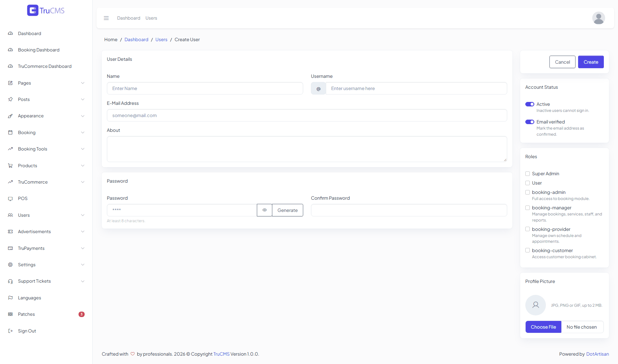Expand the Booking menu chevron
The image size is (618, 364).
tap(83, 132)
